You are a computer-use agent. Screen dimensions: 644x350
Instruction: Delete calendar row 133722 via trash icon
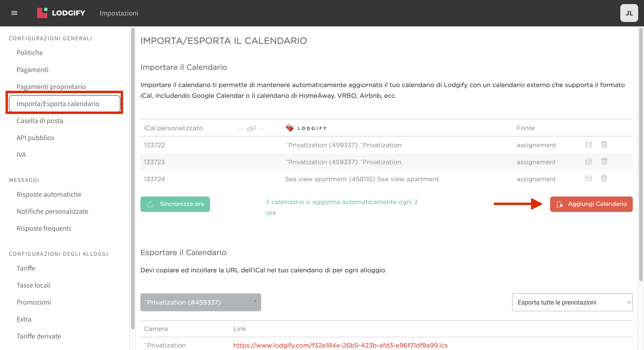[x=604, y=144]
